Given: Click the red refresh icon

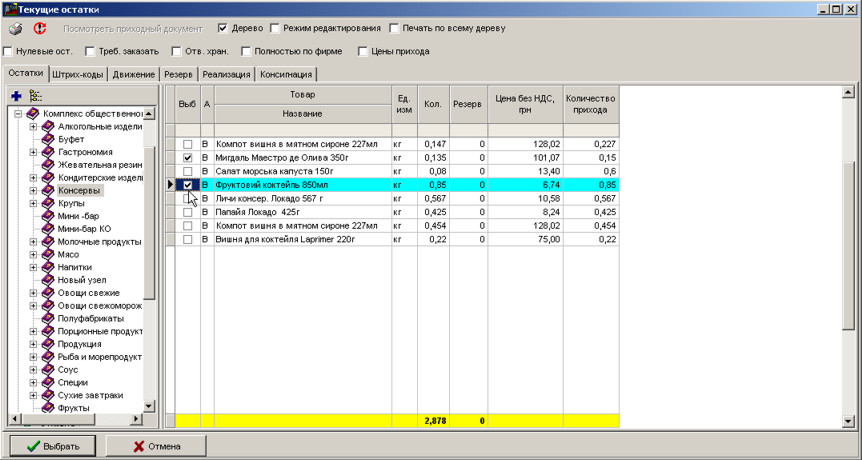Looking at the screenshot, I should (x=40, y=29).
